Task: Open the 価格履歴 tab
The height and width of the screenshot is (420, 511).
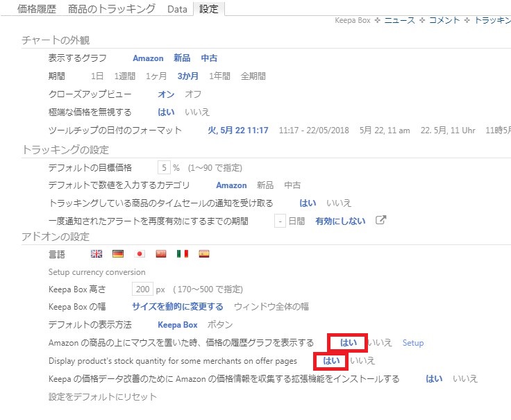Action: pyautogui.click(x=37, y=9)
